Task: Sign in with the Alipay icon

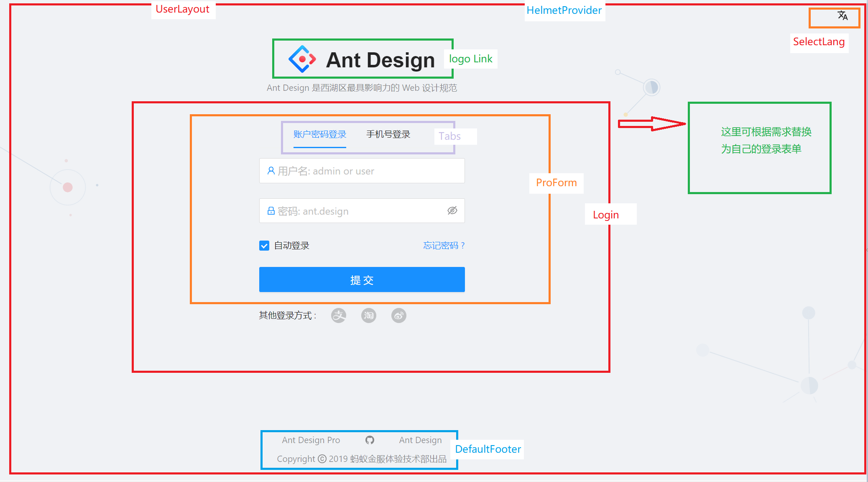Action: (339, 315)
